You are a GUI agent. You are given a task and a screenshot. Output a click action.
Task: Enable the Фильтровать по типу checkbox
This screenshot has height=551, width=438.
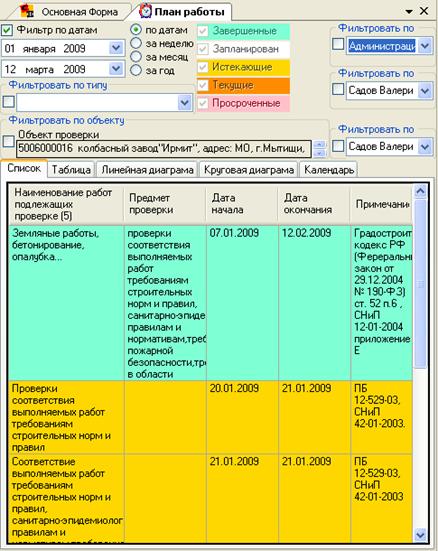pyautogui.click(x=8, y=102)
